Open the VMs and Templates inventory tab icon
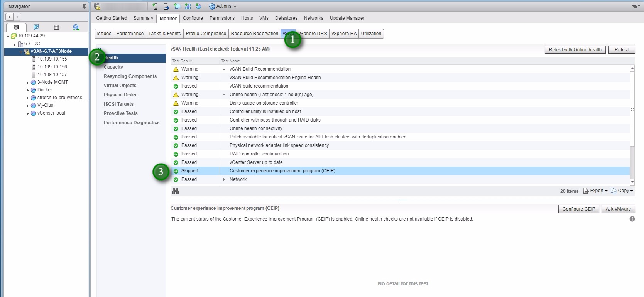Viewport: 644px width, 297px height. pos(36,27)
